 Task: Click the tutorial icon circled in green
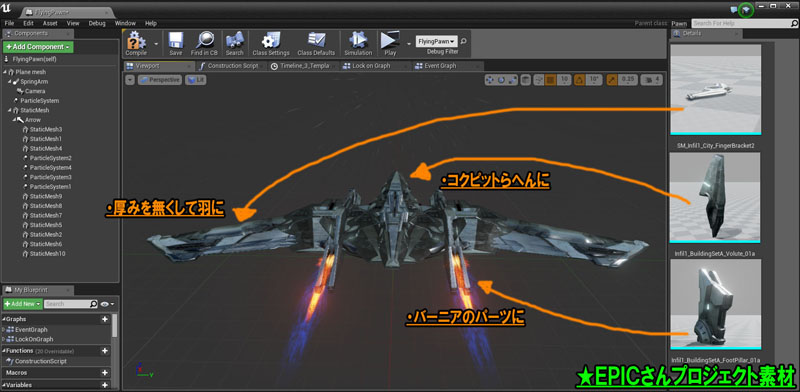746,9
